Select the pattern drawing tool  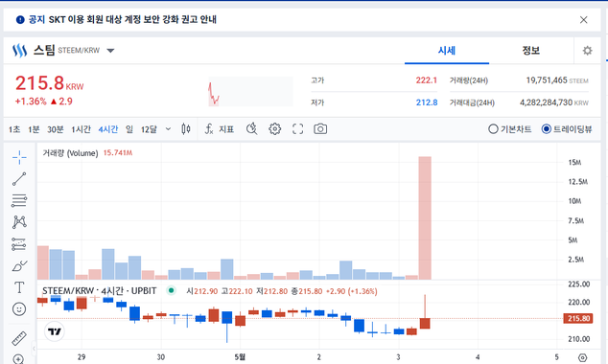[19, 222]
